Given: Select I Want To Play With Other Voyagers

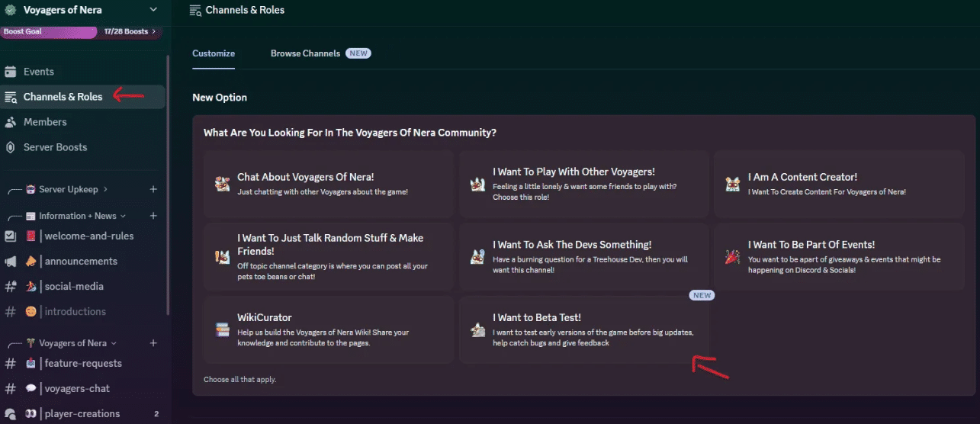Looking at the screenshot, I should (x=584, y=185).
